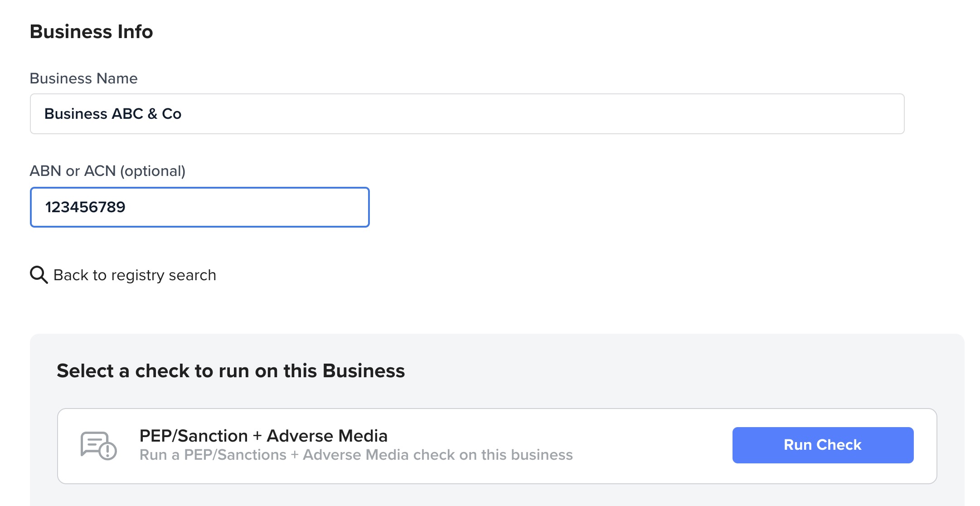Click the exclamation badge on check icon
This screenshot has height=506, width=980.
click(x=108, y=451)
